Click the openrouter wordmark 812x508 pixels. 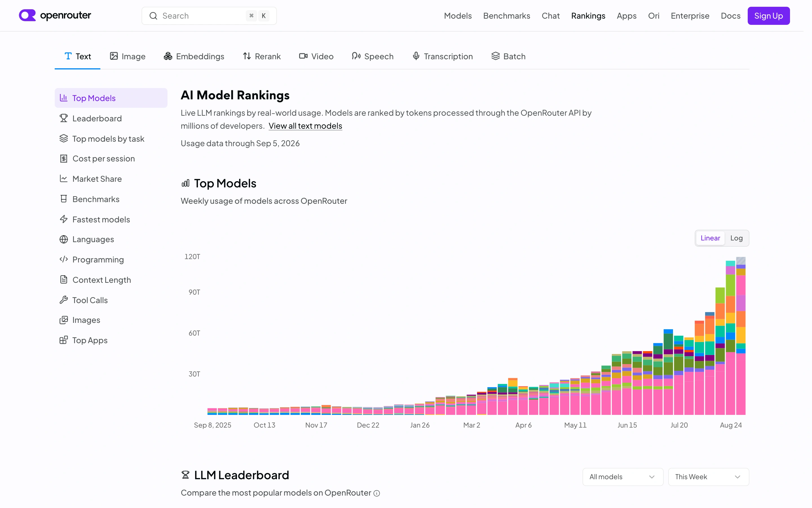click(x=65, y=16)
